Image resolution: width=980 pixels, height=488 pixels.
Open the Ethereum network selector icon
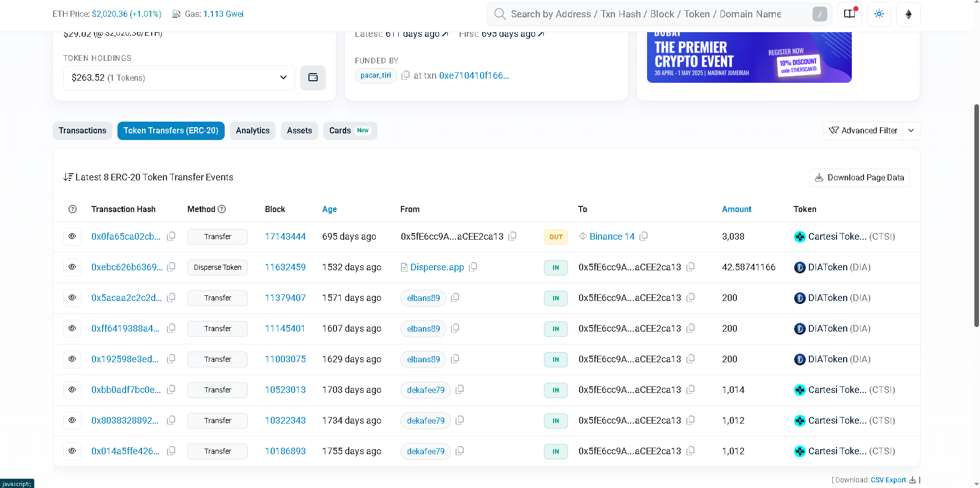(x=909, y=14)
